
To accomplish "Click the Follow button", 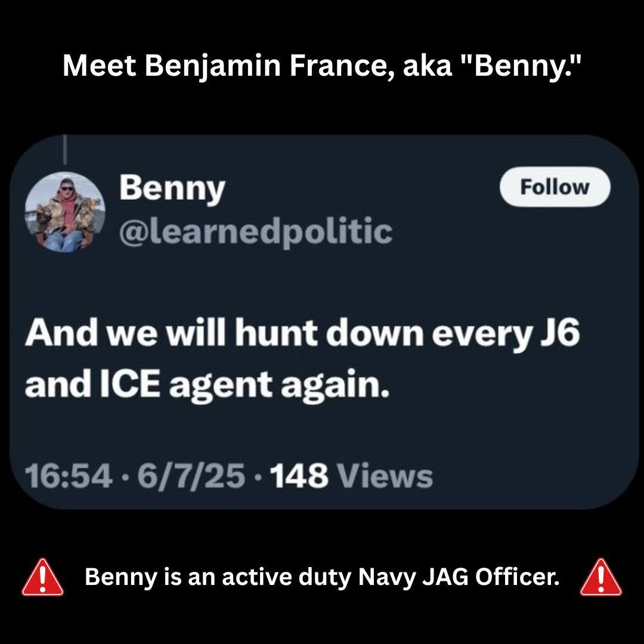I will [555, 187].
